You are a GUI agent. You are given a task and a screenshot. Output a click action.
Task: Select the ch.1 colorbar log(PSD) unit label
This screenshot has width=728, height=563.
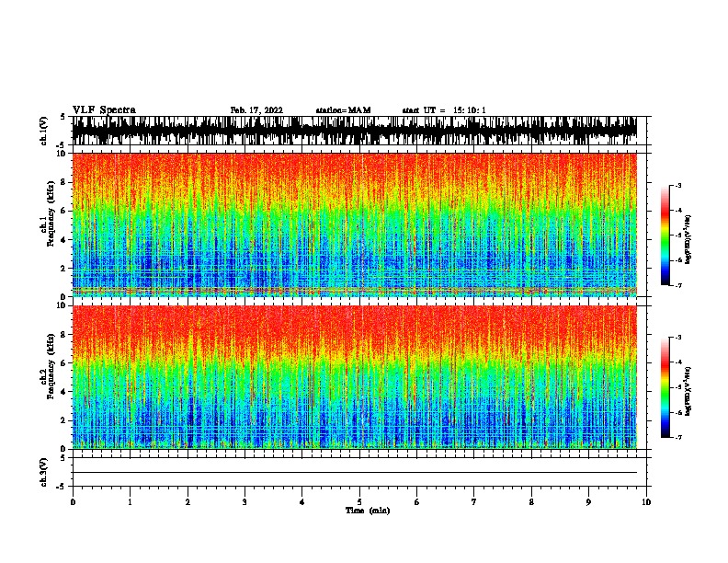click(x=688, y=239)
